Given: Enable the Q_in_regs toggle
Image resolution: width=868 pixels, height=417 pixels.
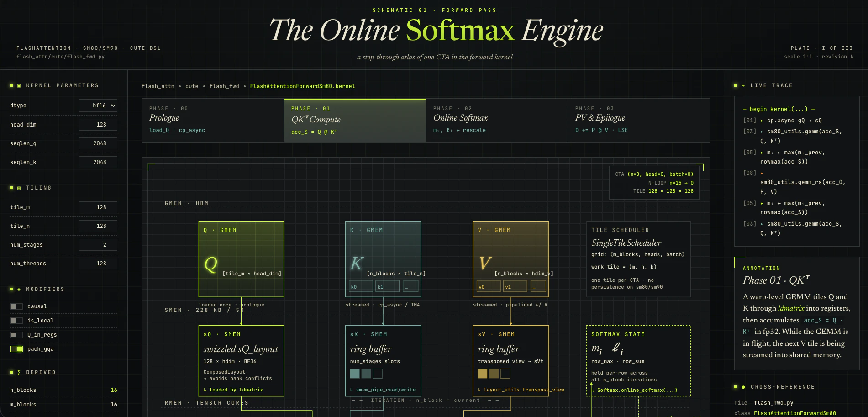Looking at the screenshot, I should coord(16,335).
